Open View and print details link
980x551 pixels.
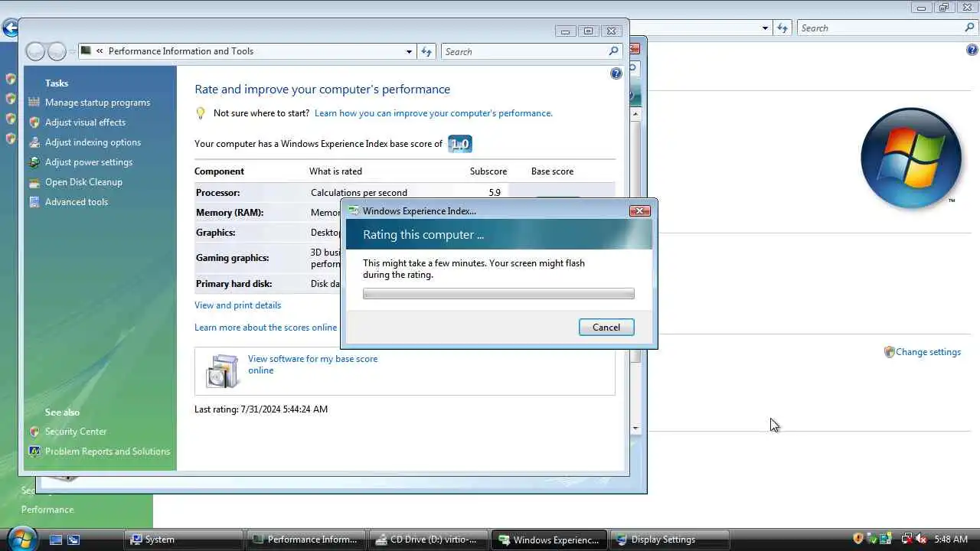(237, 305)
